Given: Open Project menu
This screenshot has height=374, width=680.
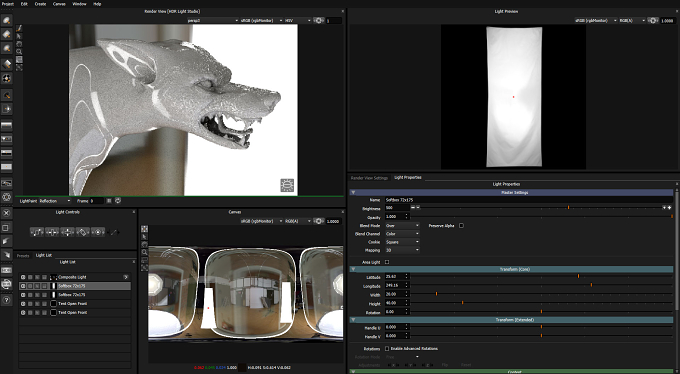Looking at the screenshot, I should tap(8, 4).
